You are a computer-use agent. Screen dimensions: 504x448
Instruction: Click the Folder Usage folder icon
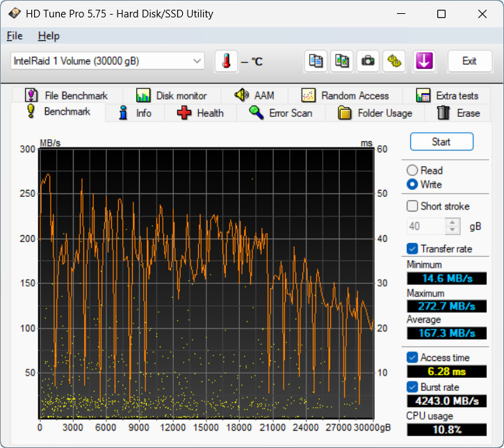coord(345,113)
